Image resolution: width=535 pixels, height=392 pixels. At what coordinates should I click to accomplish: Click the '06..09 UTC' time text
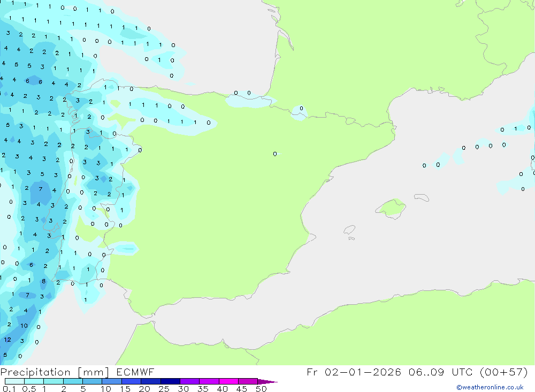441,372
